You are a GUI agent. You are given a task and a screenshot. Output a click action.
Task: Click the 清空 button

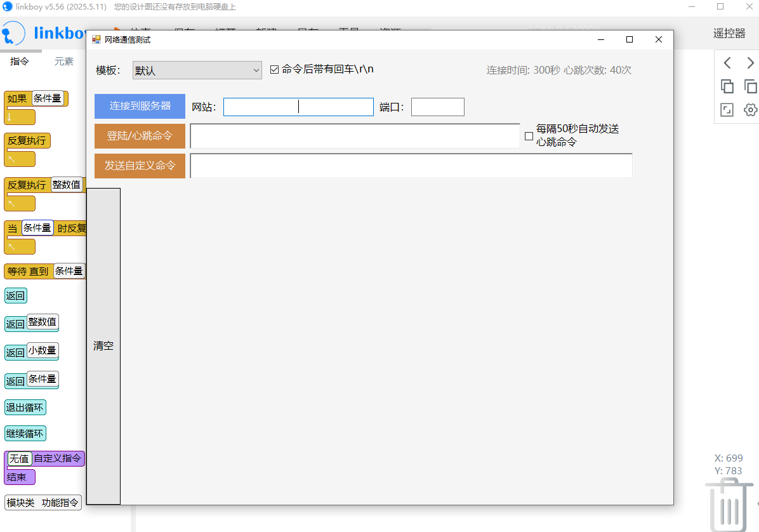click(x=103, y=346)
